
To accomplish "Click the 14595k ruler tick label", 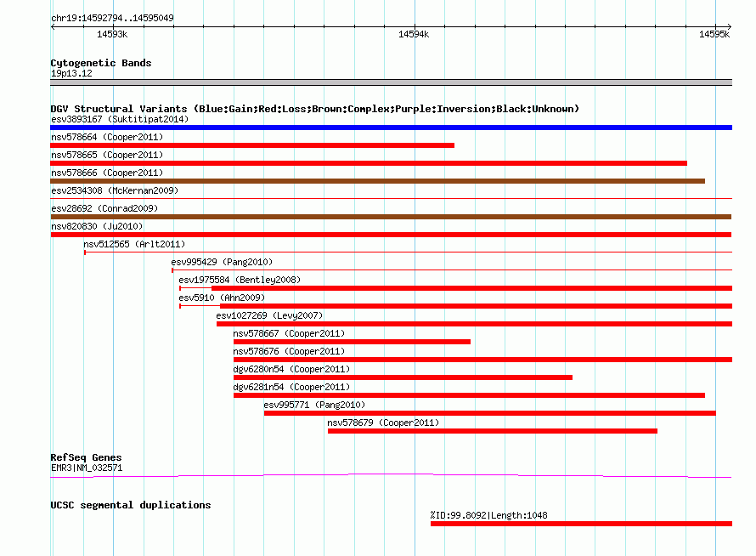I will click(x=714, y=34).
